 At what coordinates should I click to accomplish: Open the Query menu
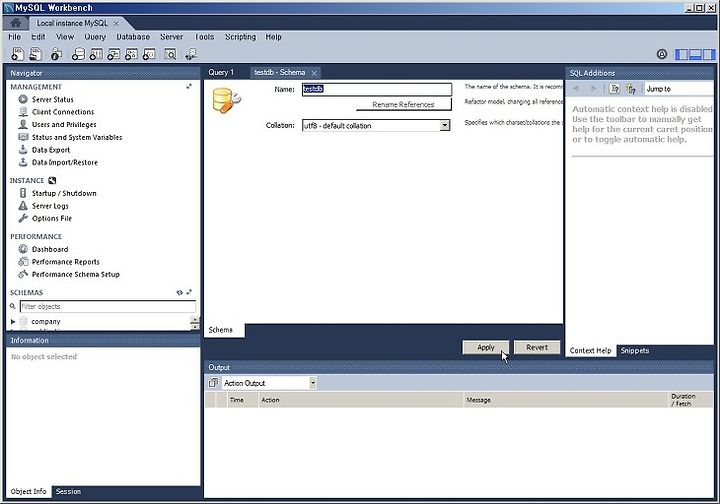click(95, 37)
